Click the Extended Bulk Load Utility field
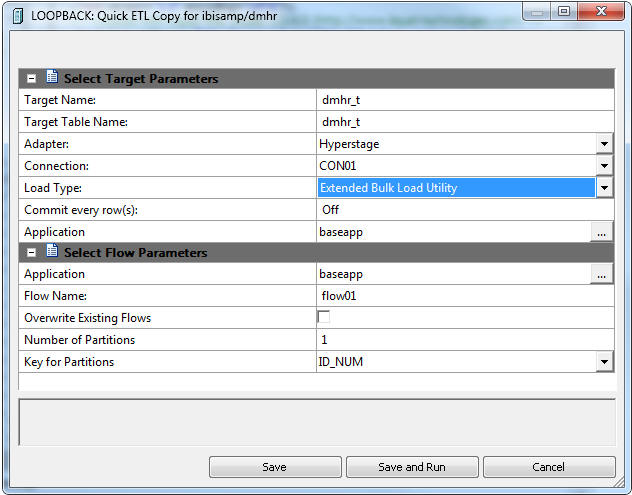Screen dimensions: 632x495 pyautogui.click(x=456, y=188)
